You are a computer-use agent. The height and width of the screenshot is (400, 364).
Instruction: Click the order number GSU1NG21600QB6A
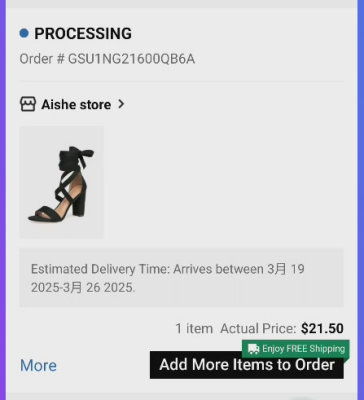click(131, 59)
